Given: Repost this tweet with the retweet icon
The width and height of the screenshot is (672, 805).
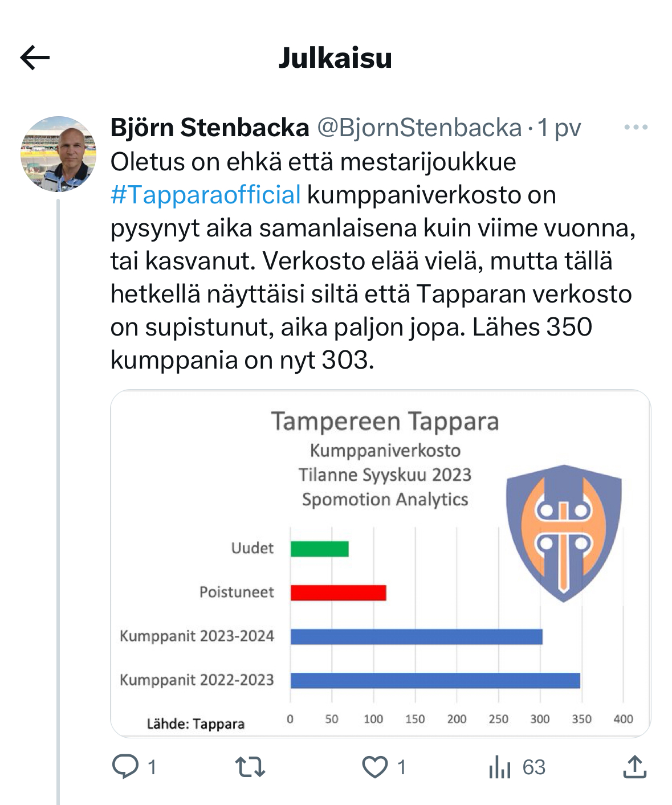Looking at the screenshot, I should point(250,767).
